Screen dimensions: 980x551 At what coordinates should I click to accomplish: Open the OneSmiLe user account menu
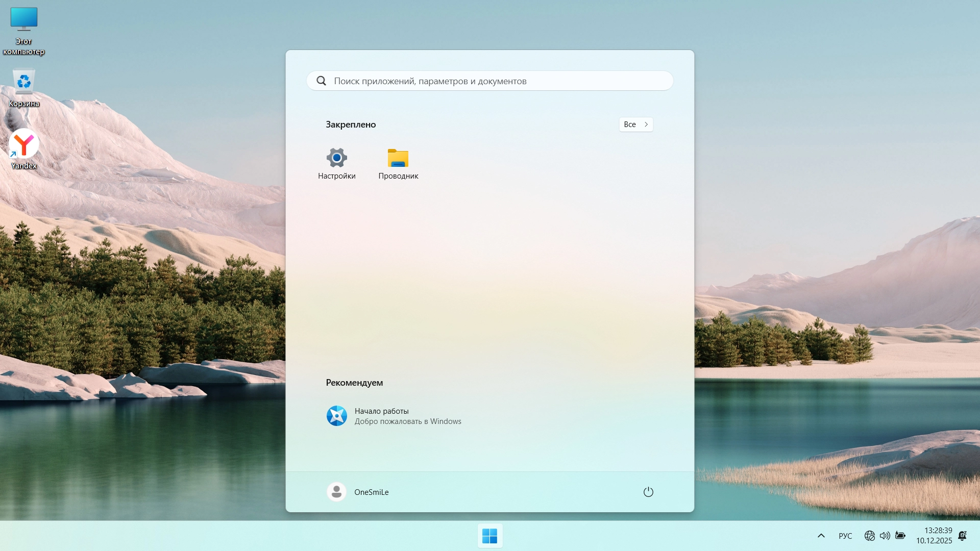(371, 492)
